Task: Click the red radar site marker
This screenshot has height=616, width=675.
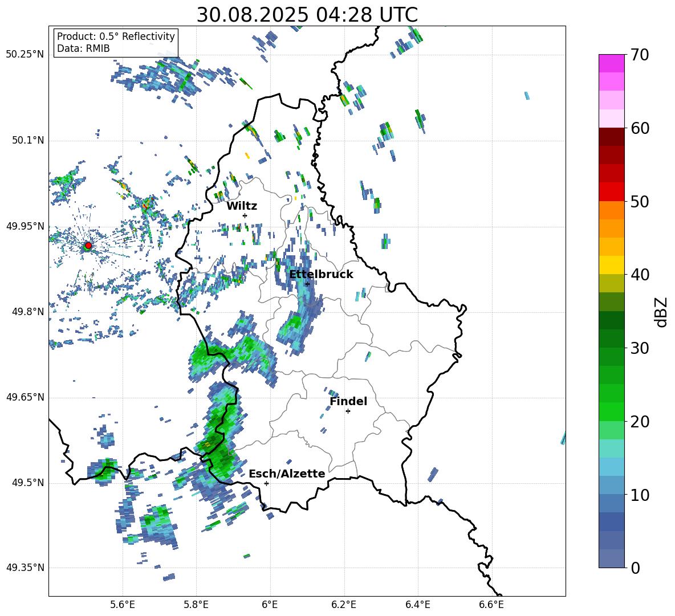Action: [88, 246]
